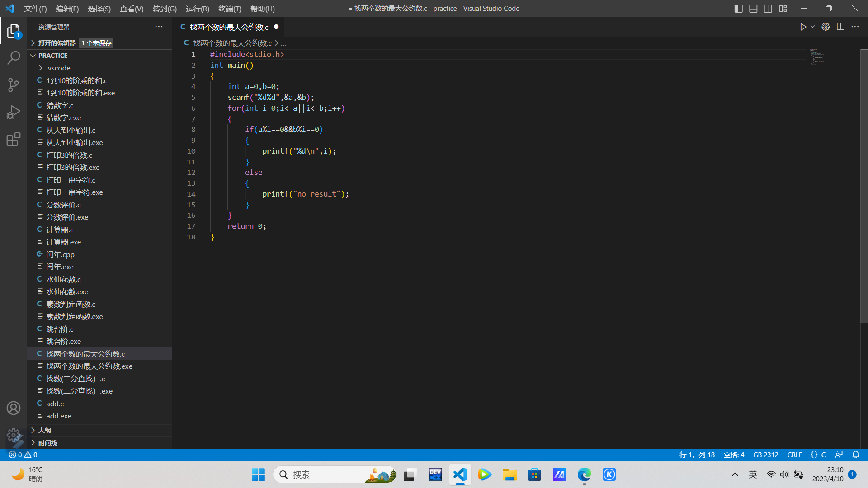Click CRLF line ending in status bar
The image size is (868, 488).
(x=794, y=455)
